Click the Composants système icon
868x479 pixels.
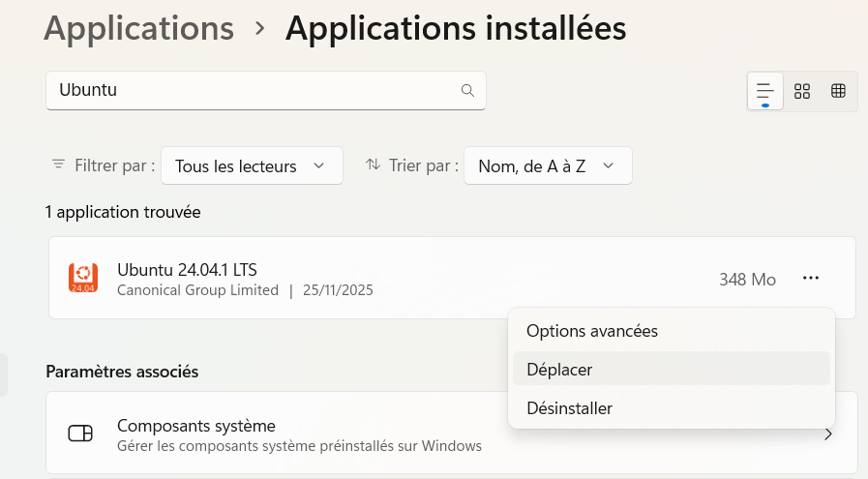tap(80, 434)
